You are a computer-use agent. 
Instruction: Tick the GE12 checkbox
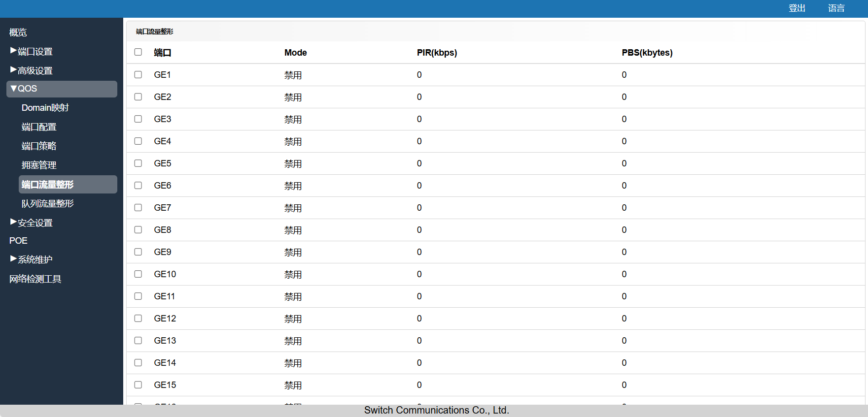click(x=138, y=319)
